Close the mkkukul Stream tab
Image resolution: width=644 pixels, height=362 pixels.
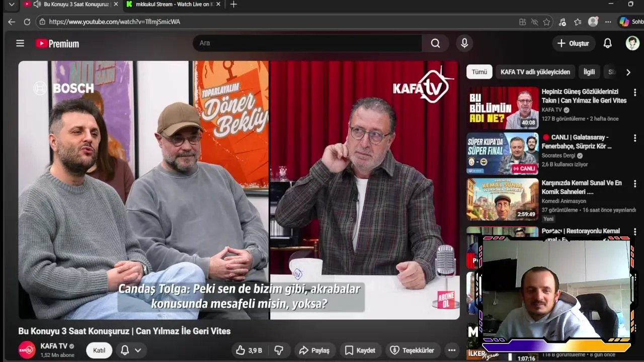218,4
